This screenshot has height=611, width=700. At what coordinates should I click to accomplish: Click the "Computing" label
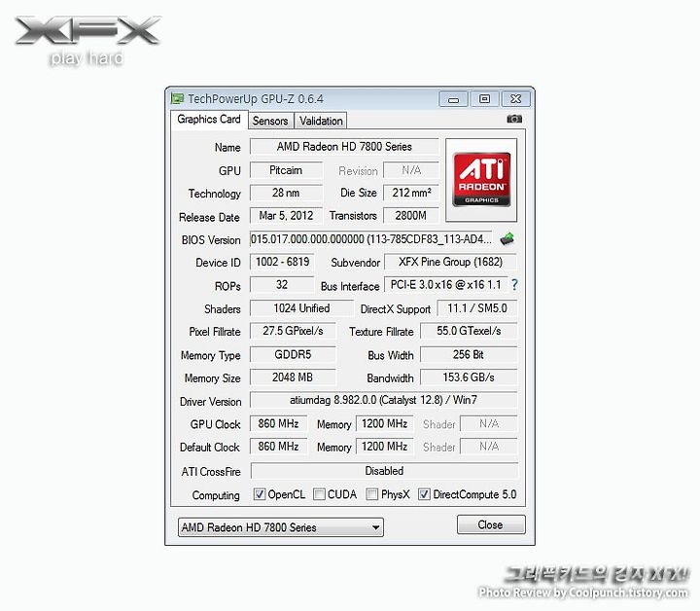pos(216,495)
